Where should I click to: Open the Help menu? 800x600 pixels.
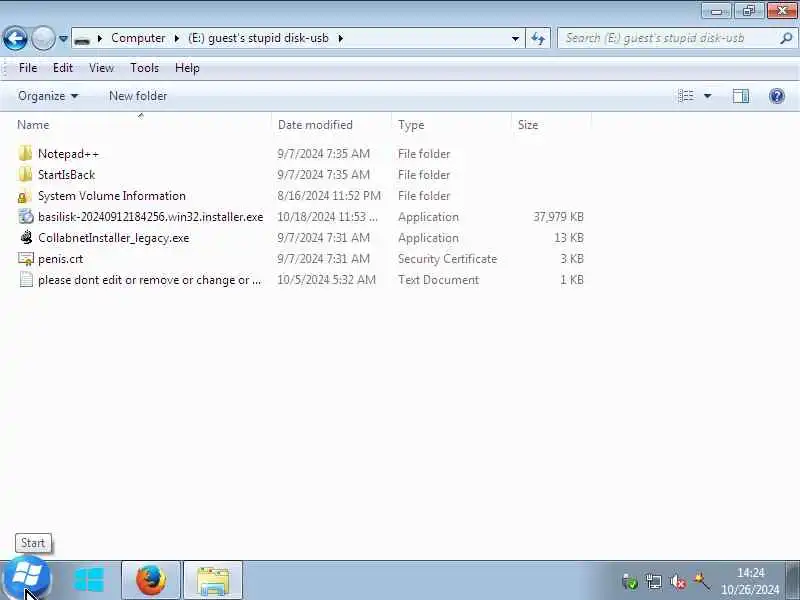187,68
